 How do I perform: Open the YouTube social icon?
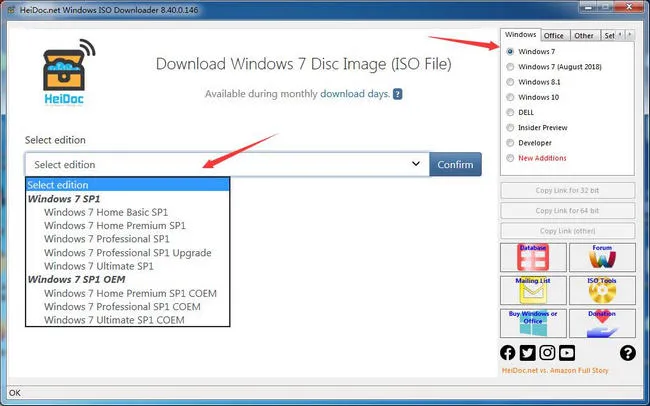click(x=567, y=353)
